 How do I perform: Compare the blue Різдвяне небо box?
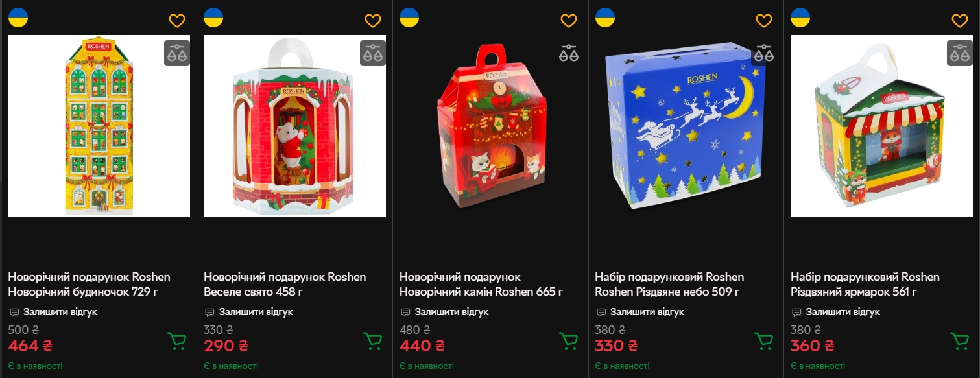tap(764, 53)
